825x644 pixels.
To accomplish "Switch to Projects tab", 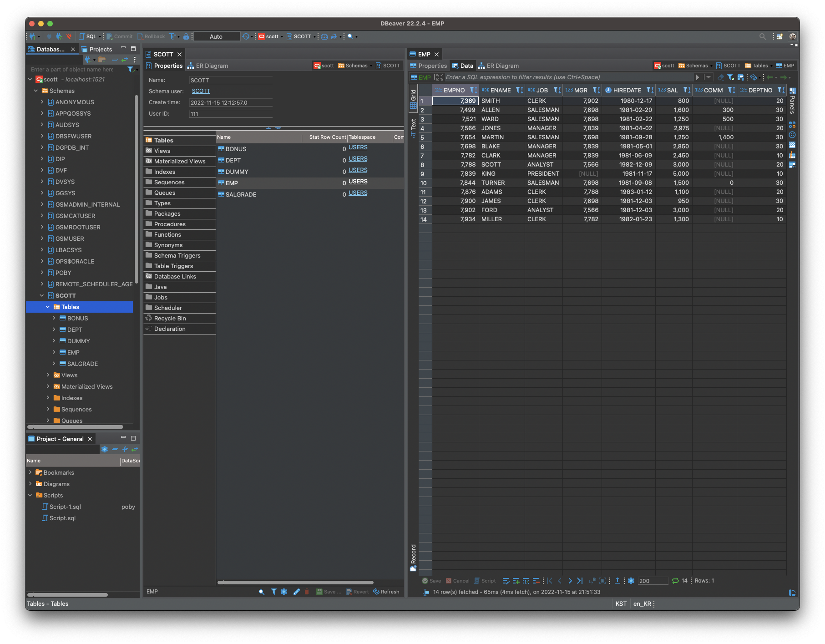I will tap(97, 49).
